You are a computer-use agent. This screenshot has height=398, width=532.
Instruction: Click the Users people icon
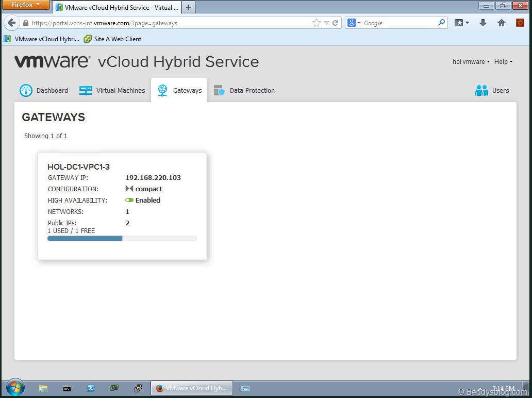481,90
